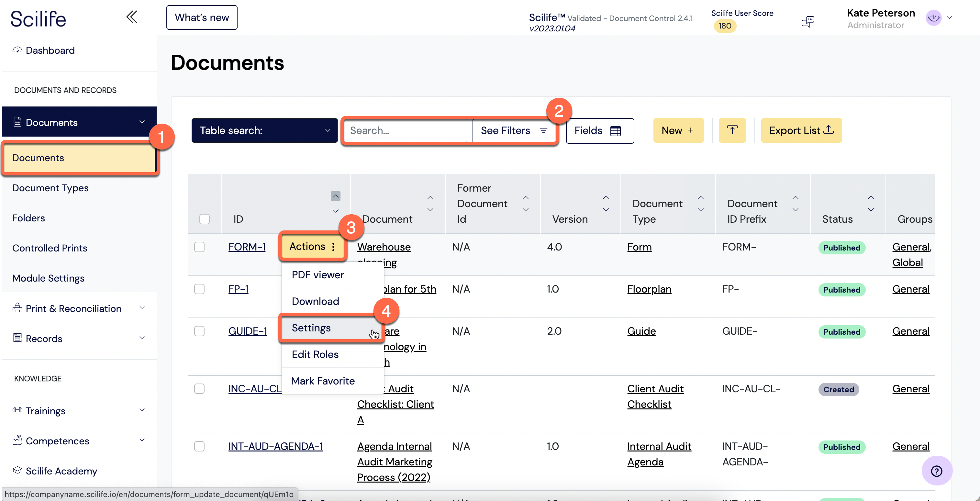The image size is (980, 501).
Task: Open Folders in the sidebar
Action: click(28, 218)
